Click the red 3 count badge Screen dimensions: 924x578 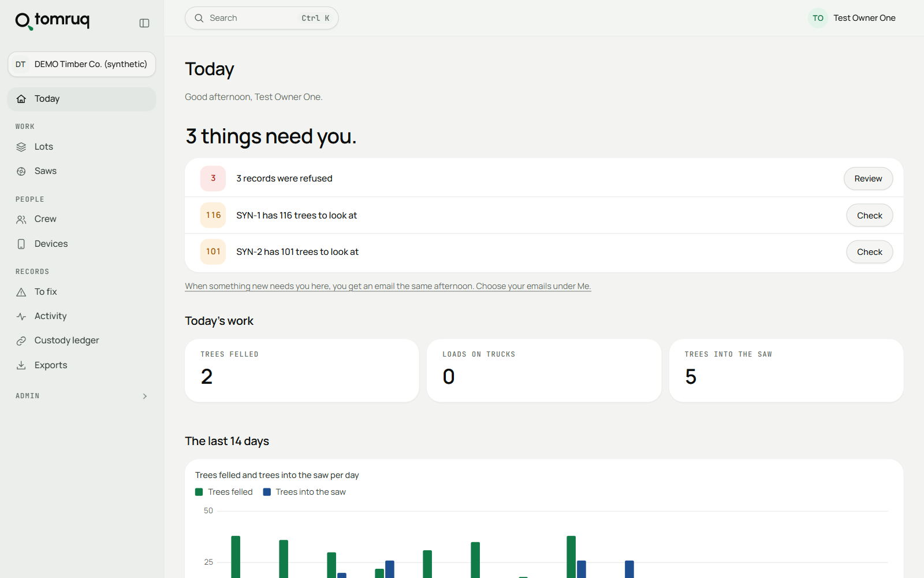[213, 179]
